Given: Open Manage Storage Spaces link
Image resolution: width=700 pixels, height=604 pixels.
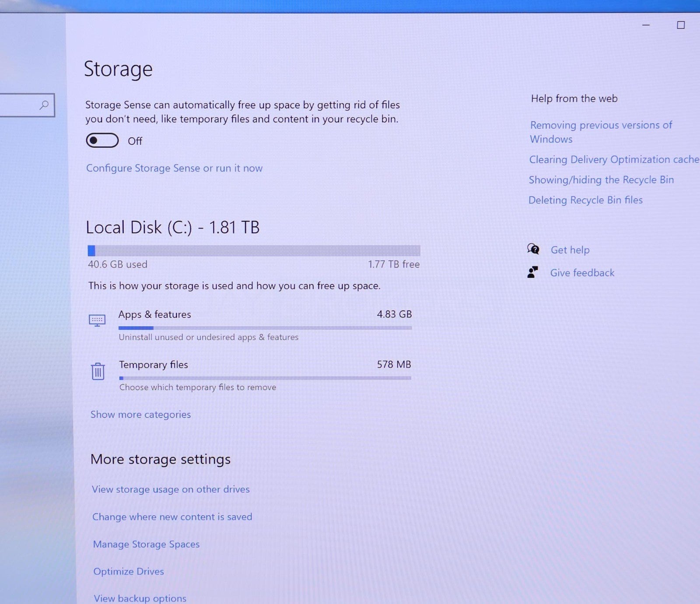Looking at the screenshot, I should (x=146, y=544).
